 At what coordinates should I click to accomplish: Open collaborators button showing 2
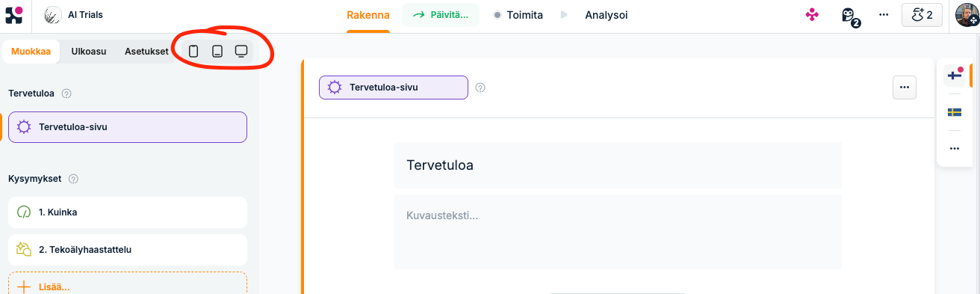coord(922,15)
